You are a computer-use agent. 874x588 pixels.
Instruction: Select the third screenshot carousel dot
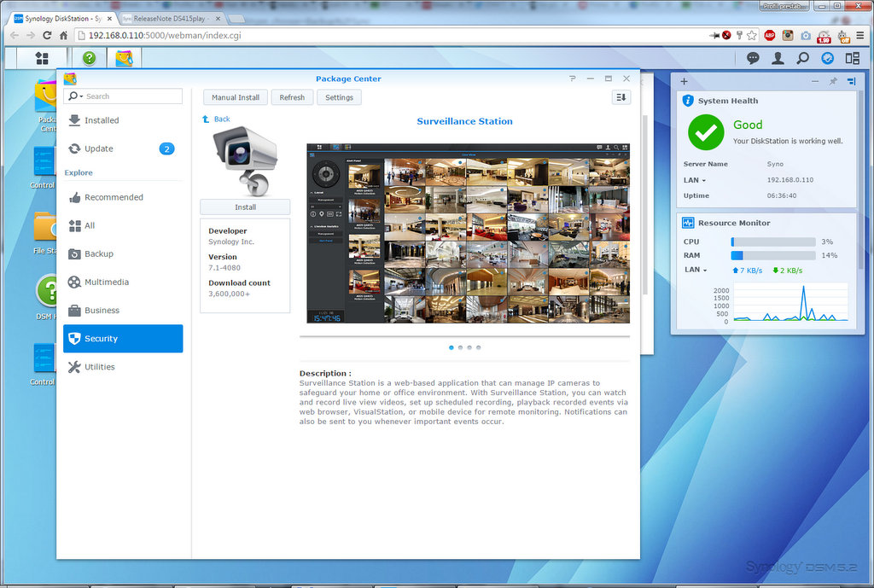point(469,347)
